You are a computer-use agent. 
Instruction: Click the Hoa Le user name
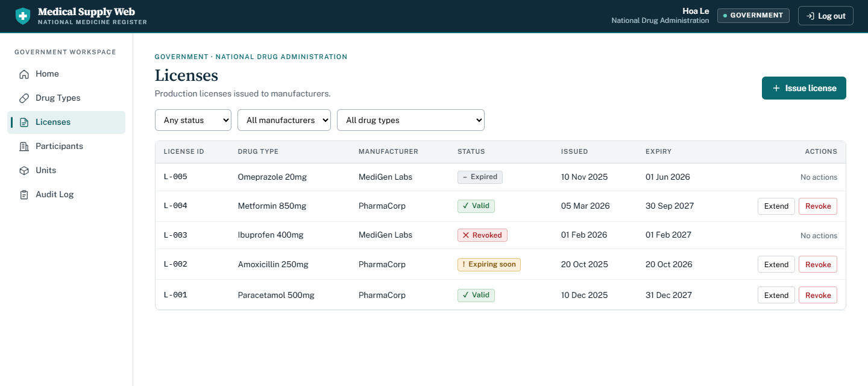click(x=696, y=11)
